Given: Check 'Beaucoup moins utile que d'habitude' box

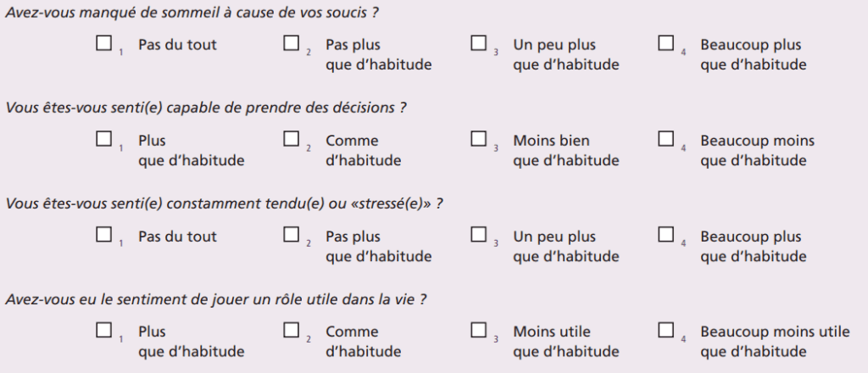Looking at the screenshot, I should (666, 331).
